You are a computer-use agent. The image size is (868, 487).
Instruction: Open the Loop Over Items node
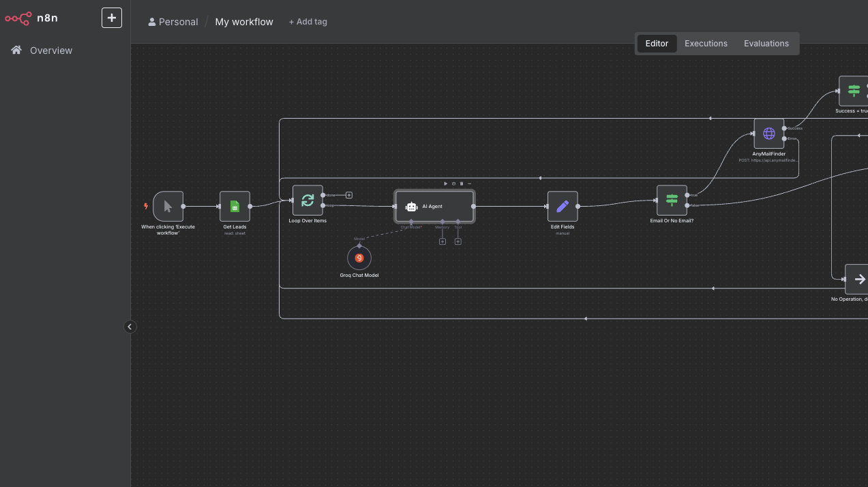(x=308, y=200)
